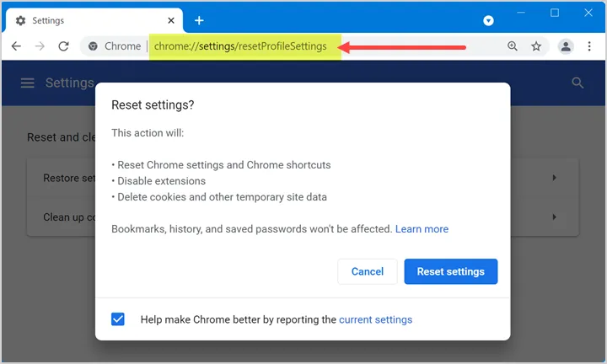This screenshot has height=364, width=607.
Task: Expand the Restore settings row arrow
Action: [x=555, y=178]
